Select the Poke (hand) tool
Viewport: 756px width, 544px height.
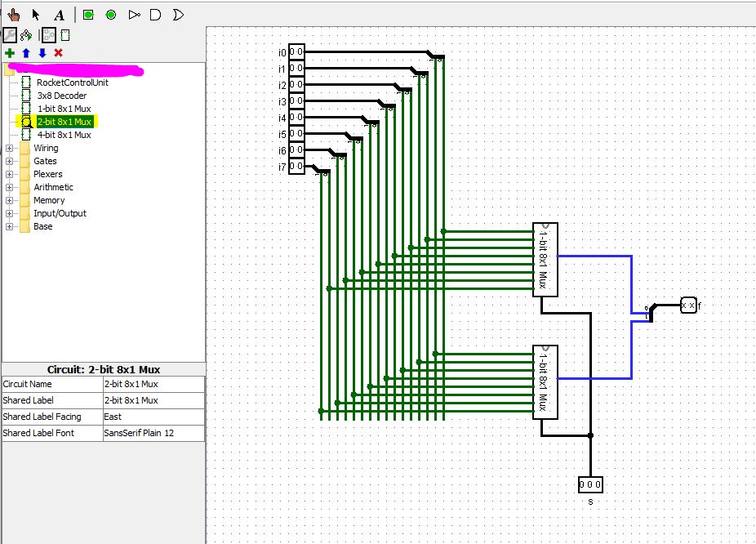tap(14, 15)
